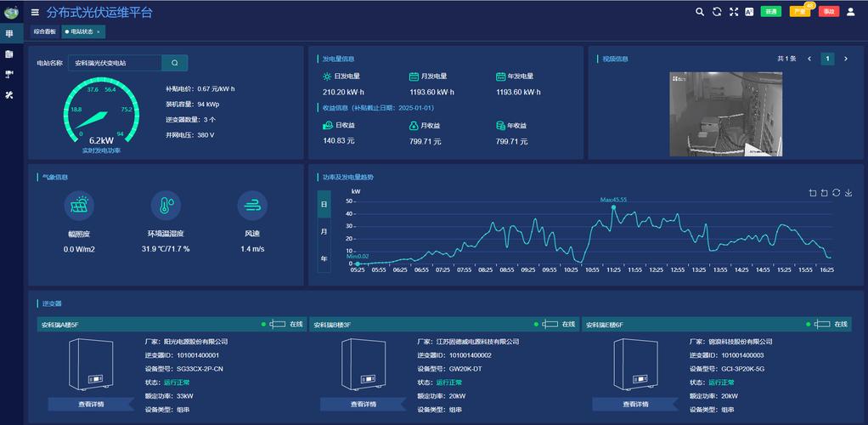868x425 pixels.
Task: Switch the trend chart to 年 view
Action: tap(324, 258)
